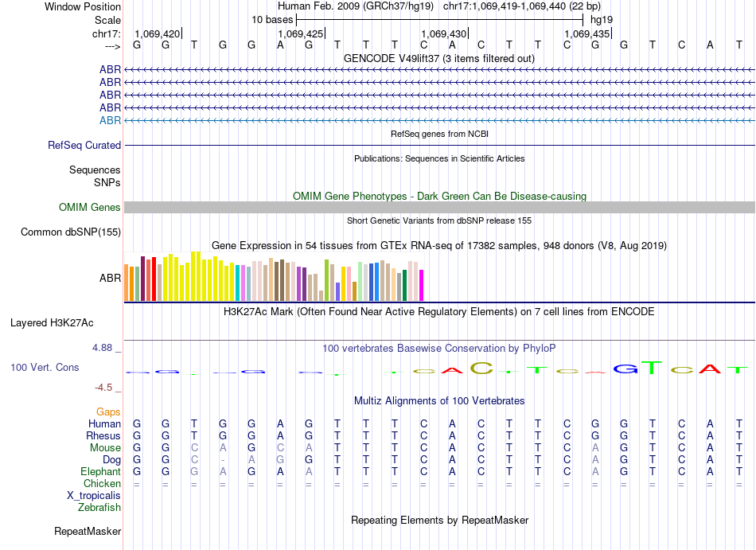Viewport: 756px width, 550px height.
Task: Select the Human alignment row label
Action: point(104,423)
